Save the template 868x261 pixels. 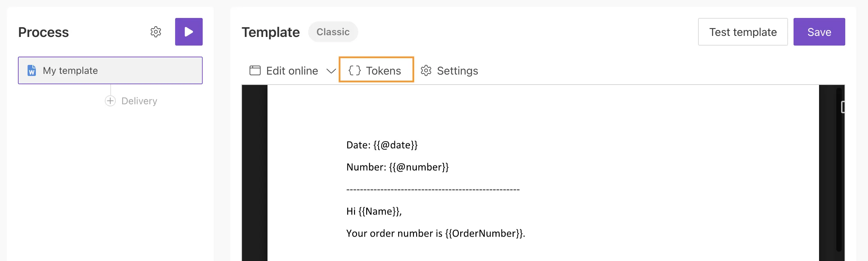click(819, 32)
